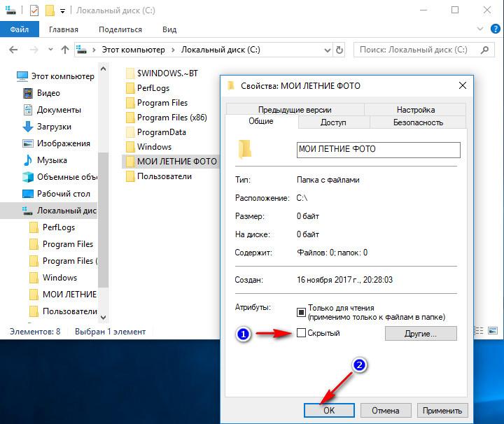Open the address bar history dropdown
504x424 pixels.
[327, 50]
